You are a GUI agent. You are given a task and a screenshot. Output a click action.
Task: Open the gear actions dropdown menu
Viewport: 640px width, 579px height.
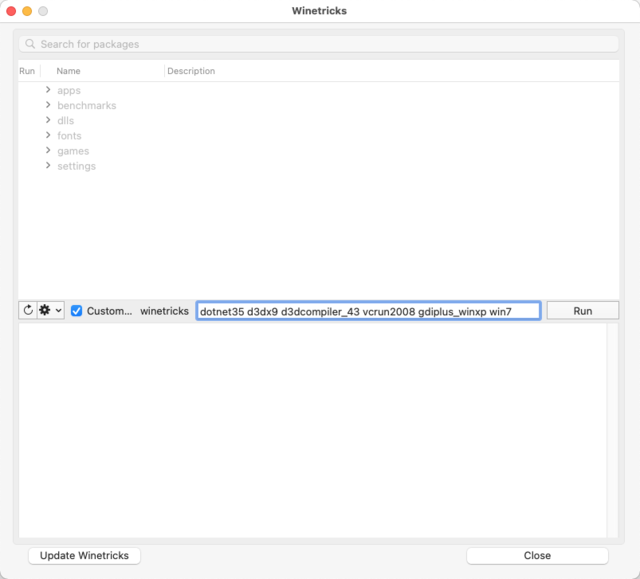(50, 311)
